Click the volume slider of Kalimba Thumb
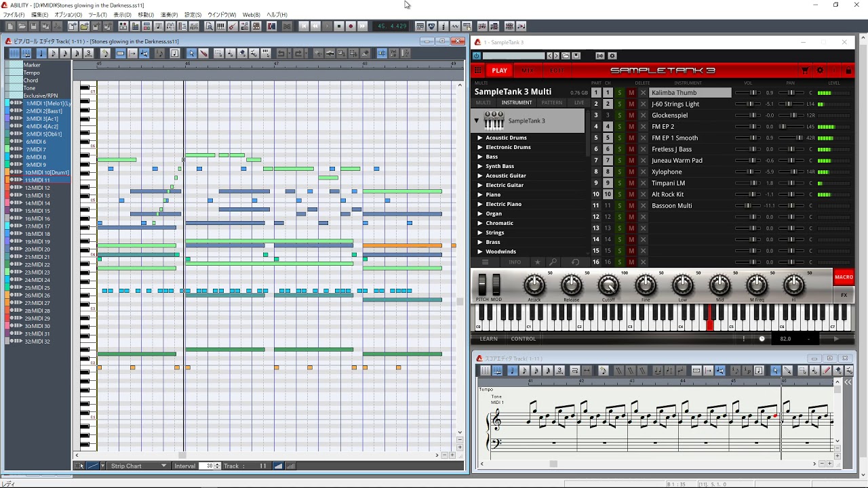 coord(749,93)
